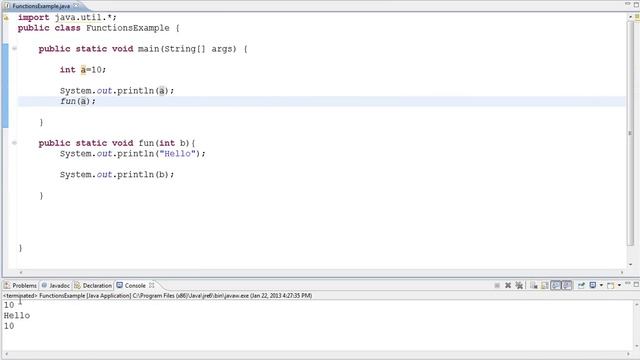Click 'public class FunctionsExample' declaration
This screenshot has width=640, height=360.
click(93, 28)
